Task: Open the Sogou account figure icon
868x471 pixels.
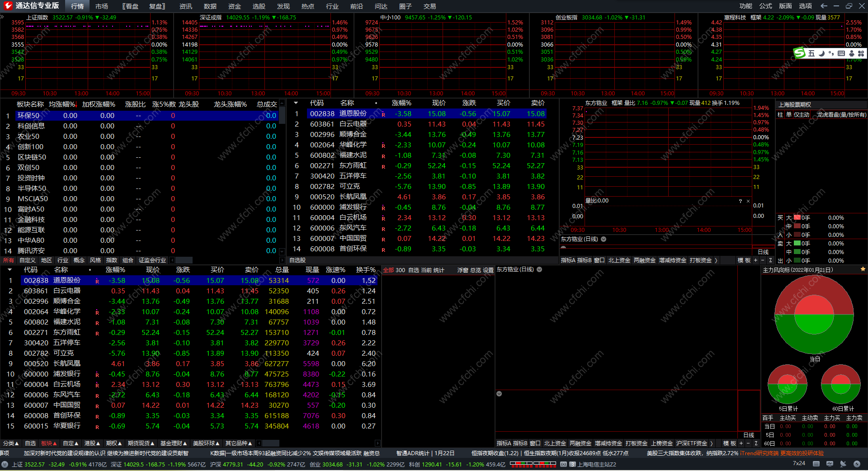Action: tap(852, 53)
